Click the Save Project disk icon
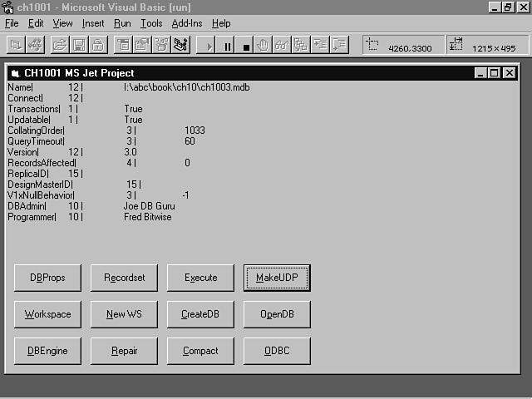The width and height of the screenshot is (532, 399). (x=78, y=45)
